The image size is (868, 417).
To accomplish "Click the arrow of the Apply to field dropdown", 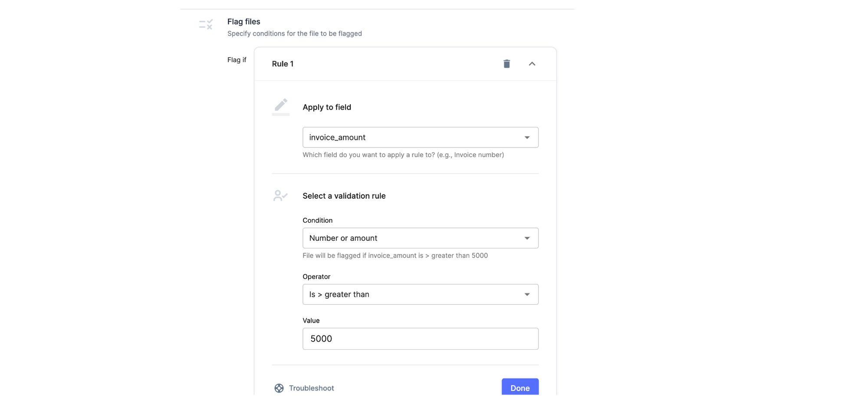I will click(x=527, y=138).
